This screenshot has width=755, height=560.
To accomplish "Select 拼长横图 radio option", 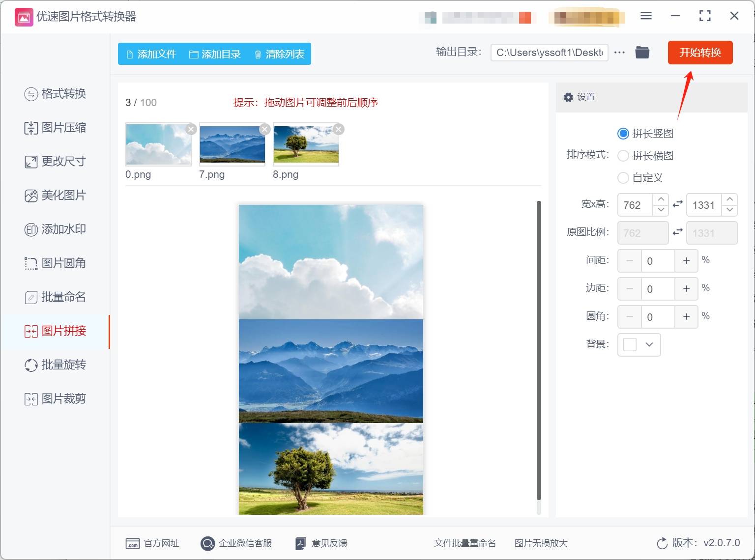I will [x=623, y=156].
